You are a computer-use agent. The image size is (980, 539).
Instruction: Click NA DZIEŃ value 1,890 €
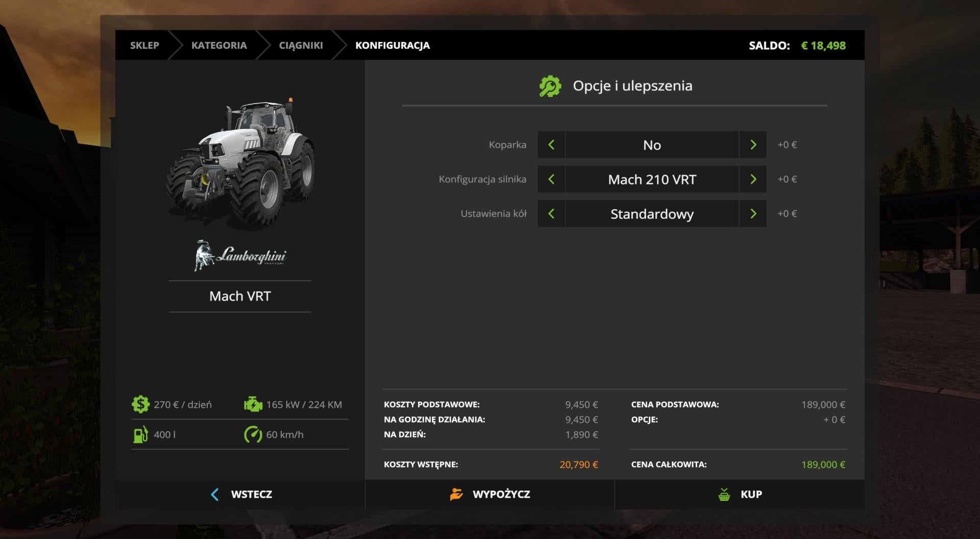point(581,434)
